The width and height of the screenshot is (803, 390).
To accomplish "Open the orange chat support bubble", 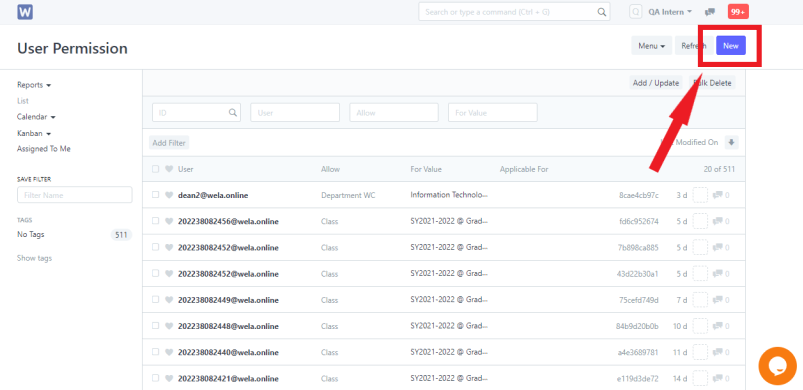I will coord(777,366).
